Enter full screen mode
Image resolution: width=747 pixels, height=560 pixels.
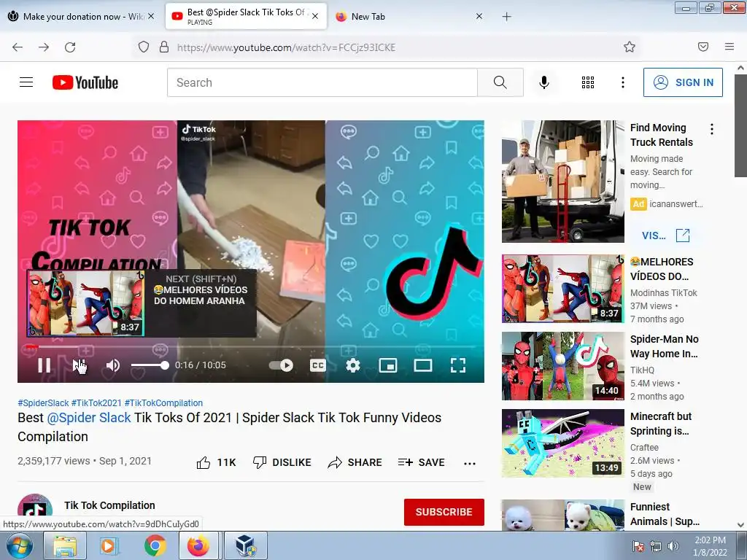[x=458, y=365]
